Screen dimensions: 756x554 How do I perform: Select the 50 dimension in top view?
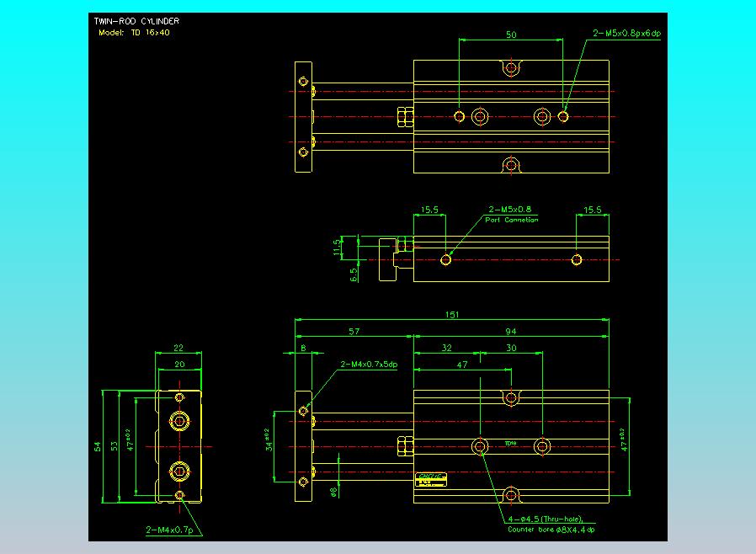tap(511, 35)
